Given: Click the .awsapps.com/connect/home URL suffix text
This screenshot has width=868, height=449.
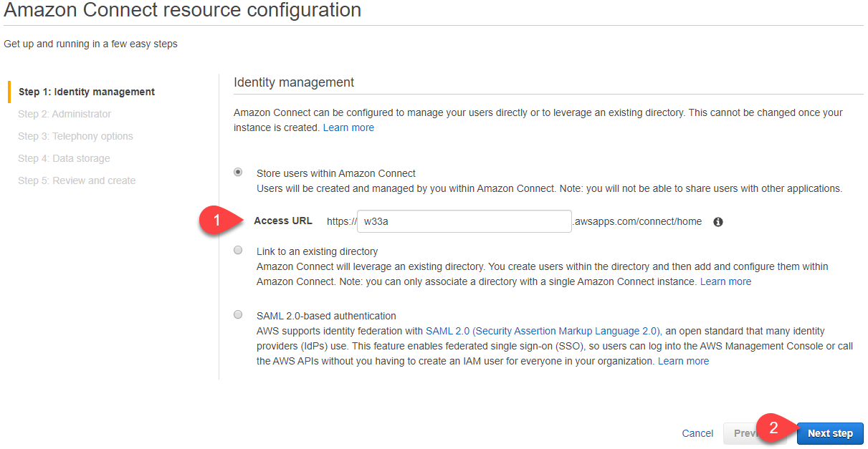Looking at the screenshot, I should point(637,221).
